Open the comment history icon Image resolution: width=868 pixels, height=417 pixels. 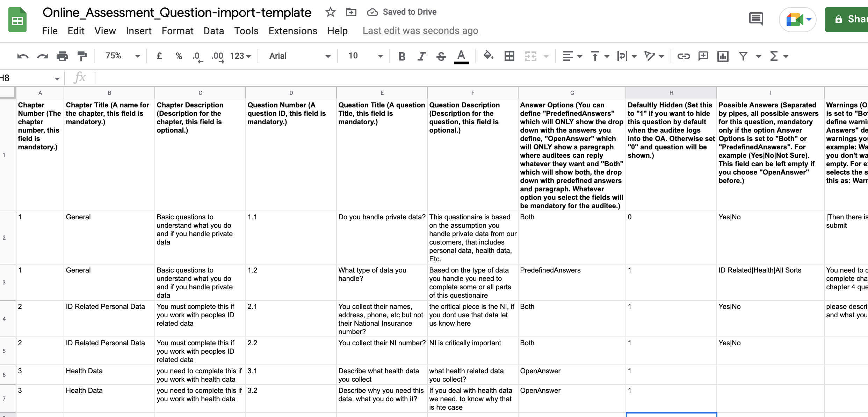click(x=756, y=19)
